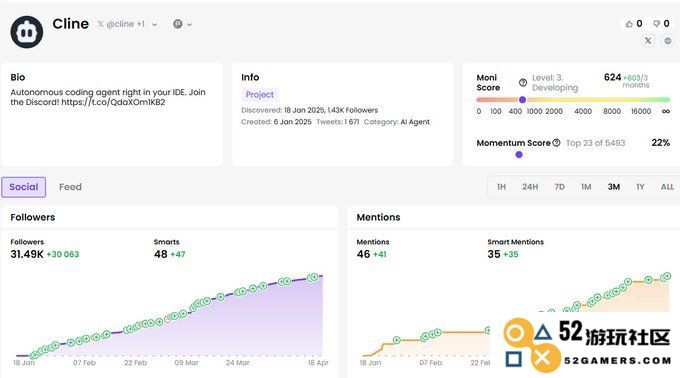
Task: Click the Moni Score slider dot
Action: [x=523, y=100]
